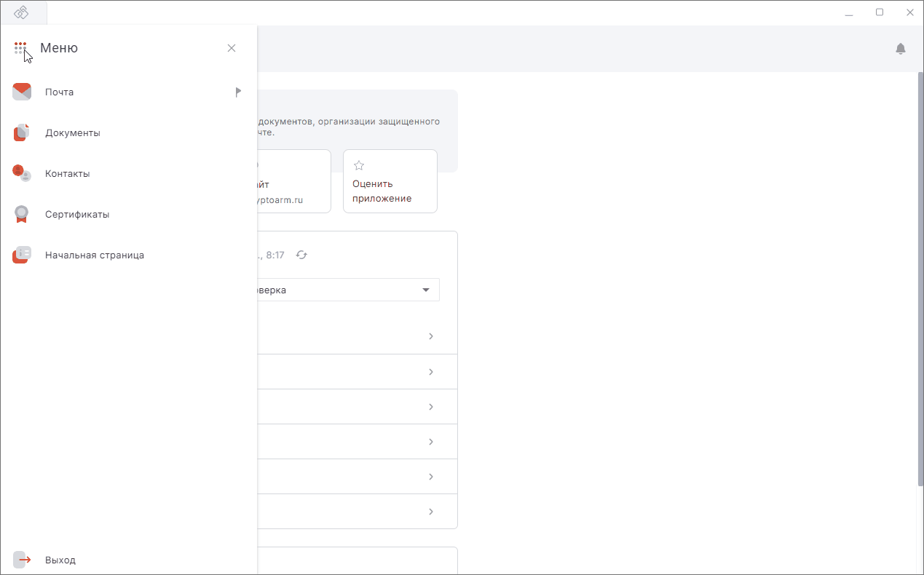This screenshot has width=924, height=575.
Task: Open the dropdown arrow of the оверка combo box
Action: (x=426, y=290)
